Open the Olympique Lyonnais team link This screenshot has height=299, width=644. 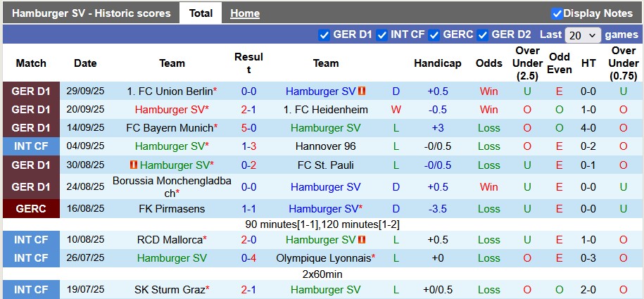[323, 258]
